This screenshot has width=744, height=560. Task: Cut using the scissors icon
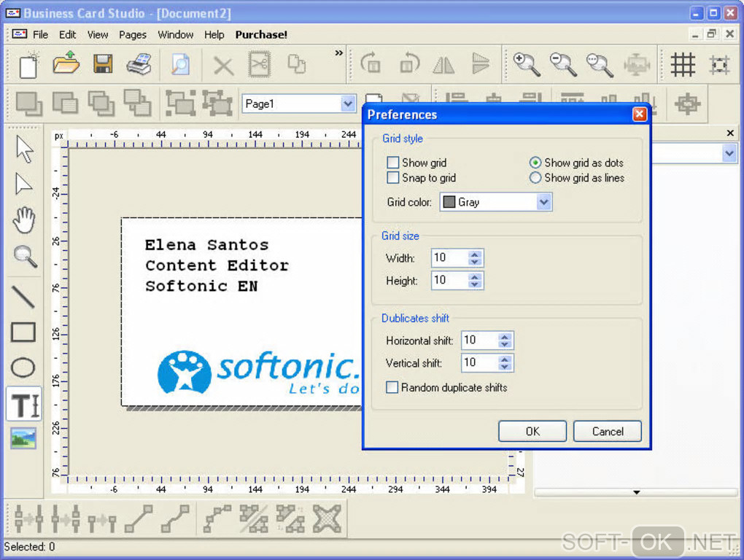[x=260, y=64]
